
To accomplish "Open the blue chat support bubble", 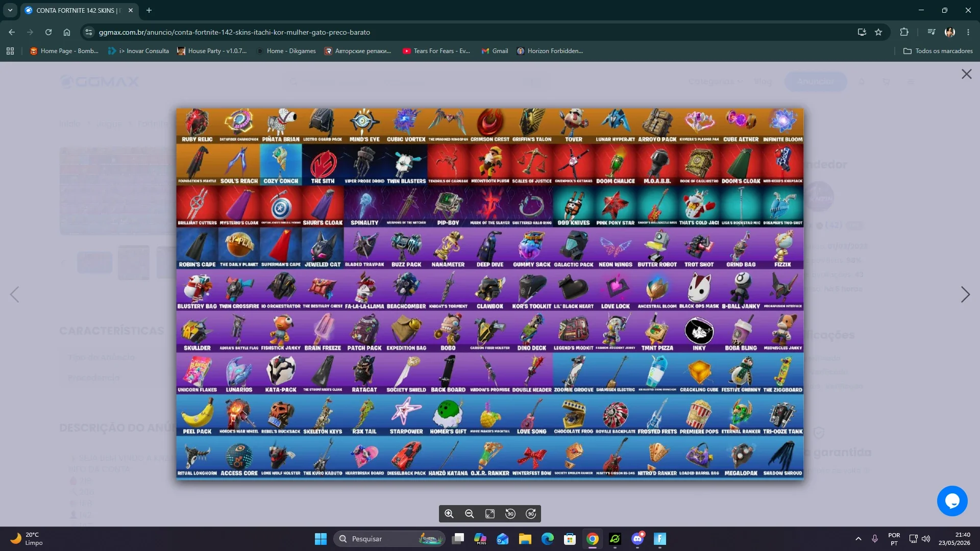I will 952,501.
